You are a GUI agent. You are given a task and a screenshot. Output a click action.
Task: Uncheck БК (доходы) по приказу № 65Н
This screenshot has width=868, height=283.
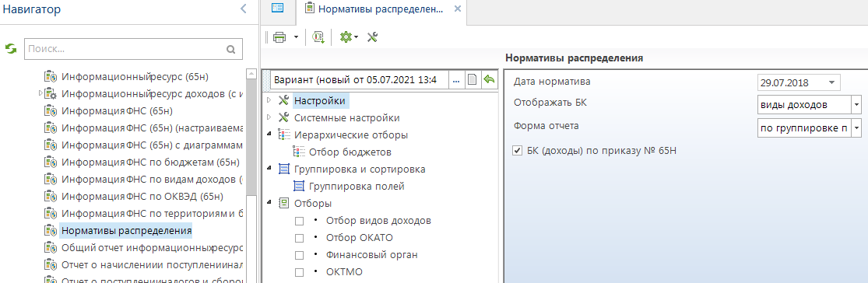(518, 150)
